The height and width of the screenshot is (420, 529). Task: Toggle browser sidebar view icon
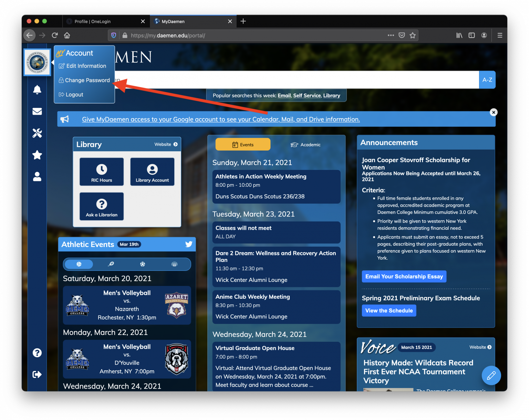[472, 35]
